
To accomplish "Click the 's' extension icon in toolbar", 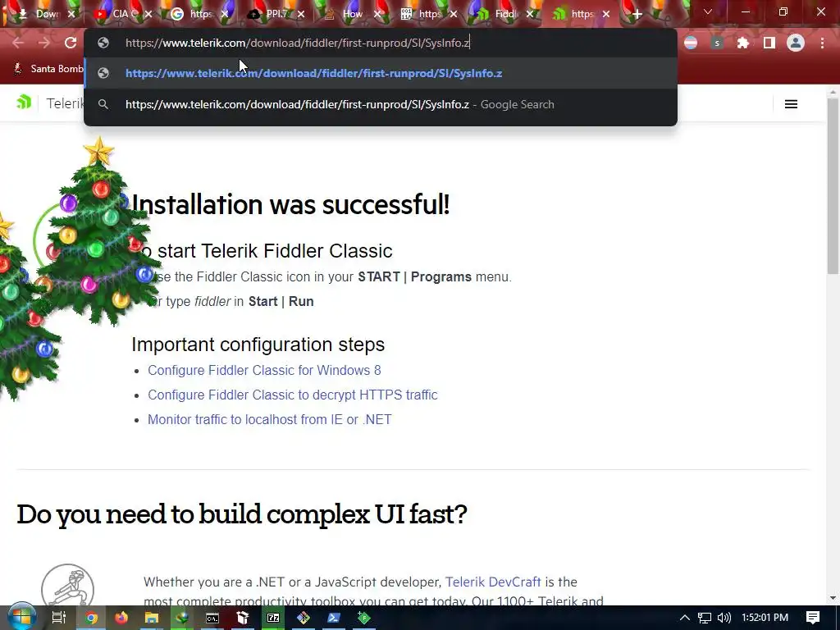I will pos(717,43).
